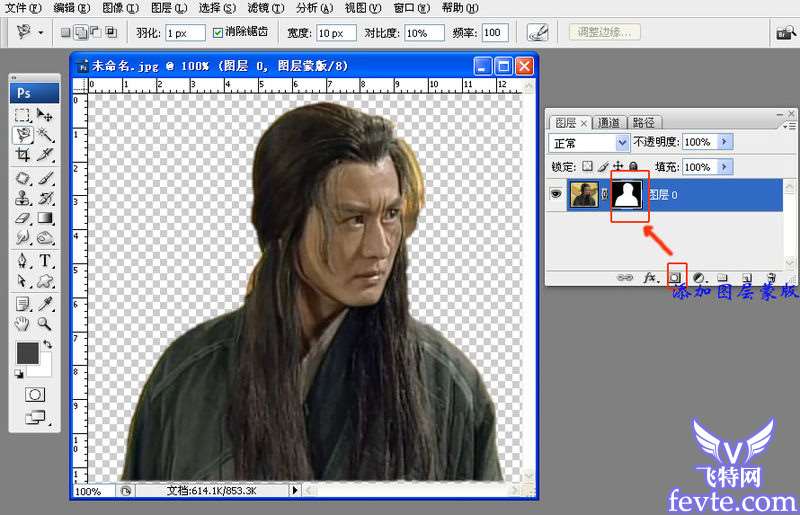Pick the Zoom magnifier tool
Image resolution: width=800 pixels, height=515 pixels.
coord(45,323)
